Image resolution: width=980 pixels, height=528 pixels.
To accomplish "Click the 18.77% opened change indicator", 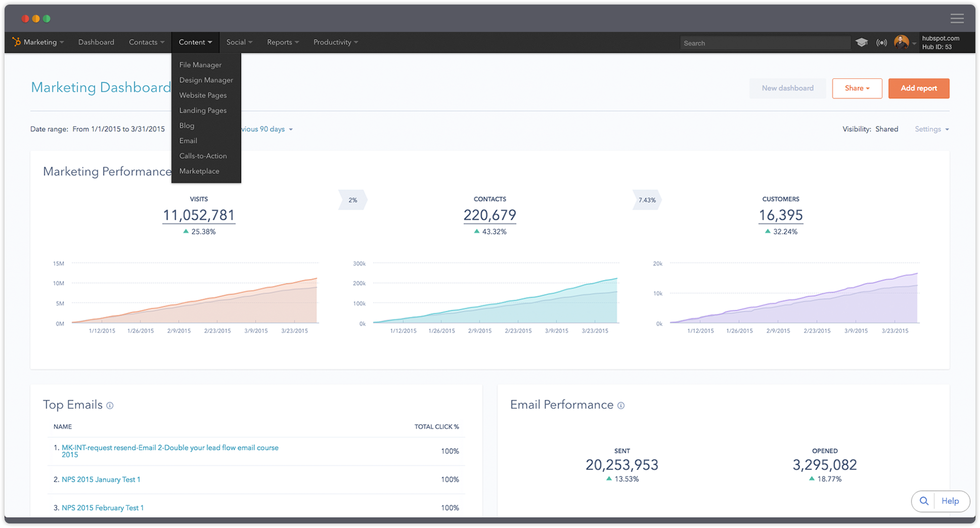I will point(825,479).
